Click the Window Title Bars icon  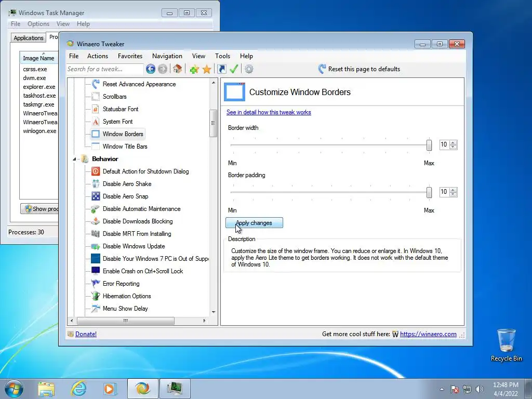tap(96, 146)
